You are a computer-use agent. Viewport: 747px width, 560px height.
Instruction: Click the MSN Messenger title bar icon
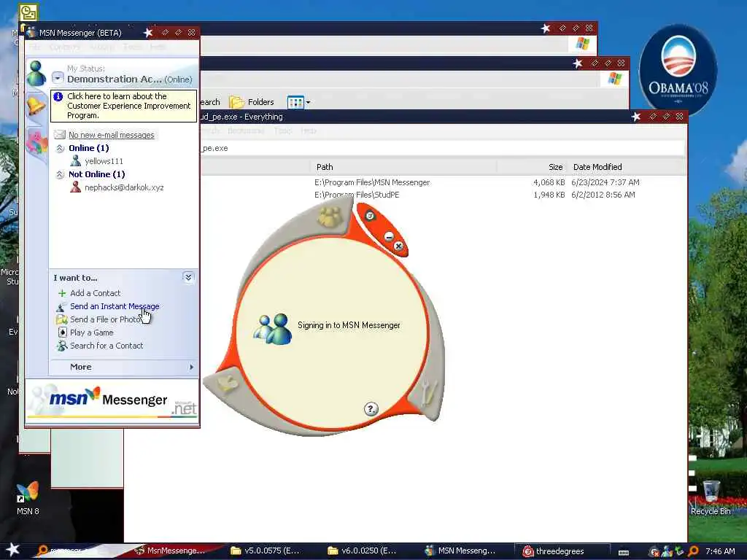tap(31, 32)
